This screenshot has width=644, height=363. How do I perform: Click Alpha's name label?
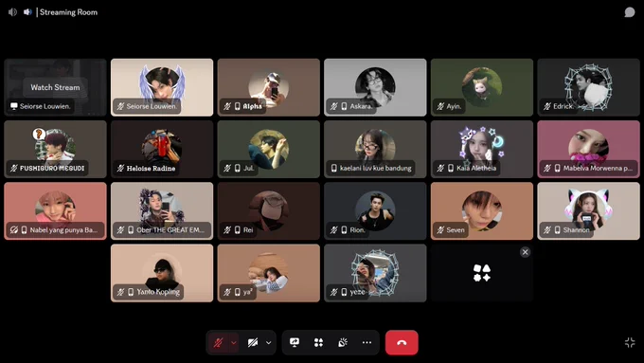coord(252,106)
